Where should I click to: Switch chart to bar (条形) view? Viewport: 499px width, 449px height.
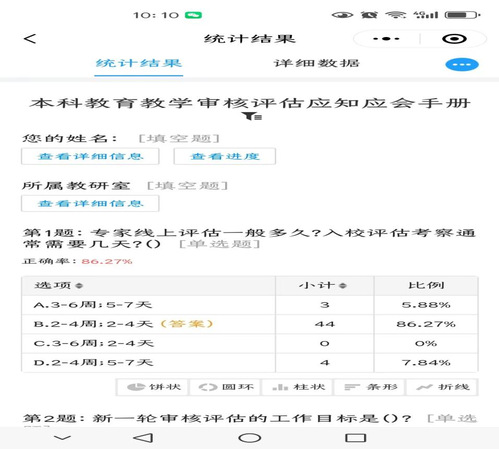click(x=370, y=387)
